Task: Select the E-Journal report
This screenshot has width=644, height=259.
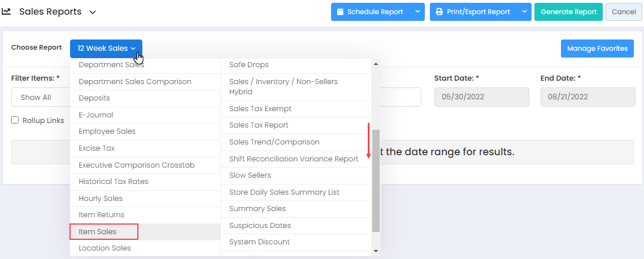Action: (x=145, y=115)
